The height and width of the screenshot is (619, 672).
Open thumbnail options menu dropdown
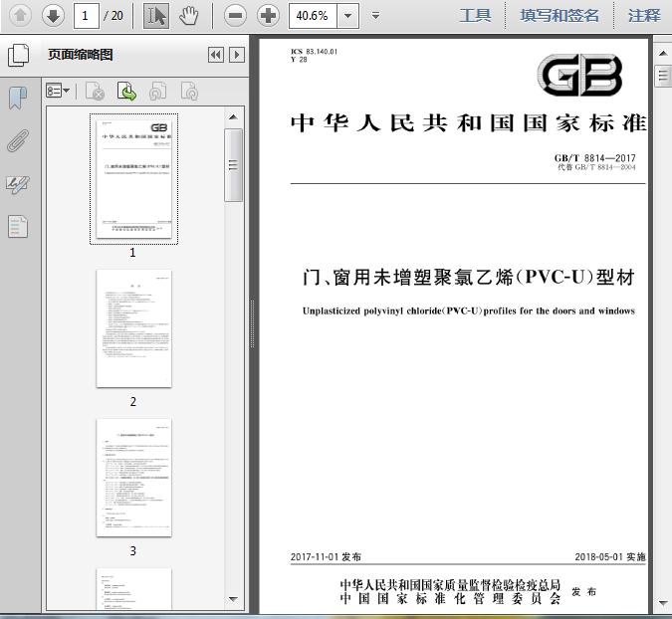tap(58, 91)
